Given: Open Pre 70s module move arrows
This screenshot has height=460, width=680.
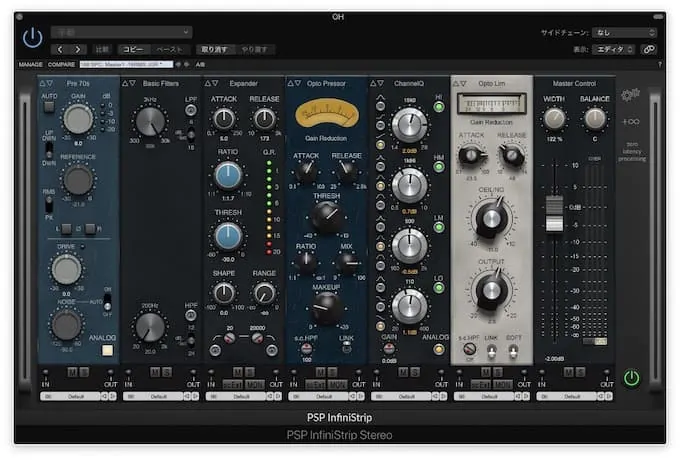Looking at the screenshot, I should pos(46,83).
